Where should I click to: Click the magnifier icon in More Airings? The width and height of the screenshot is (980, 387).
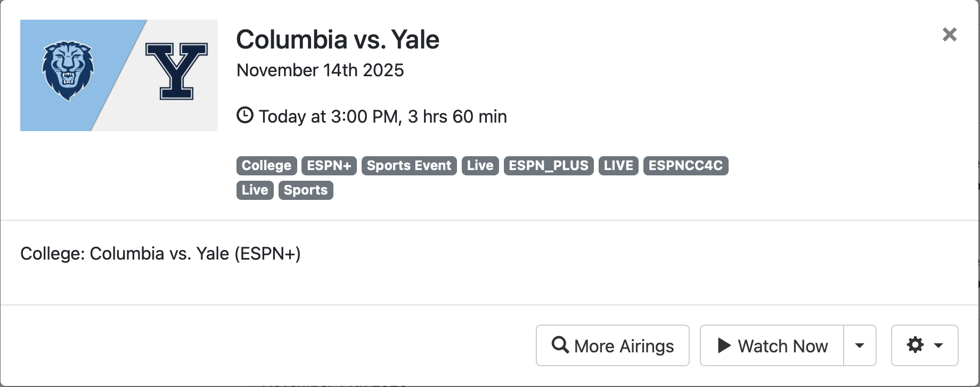[x=560, y=345]
